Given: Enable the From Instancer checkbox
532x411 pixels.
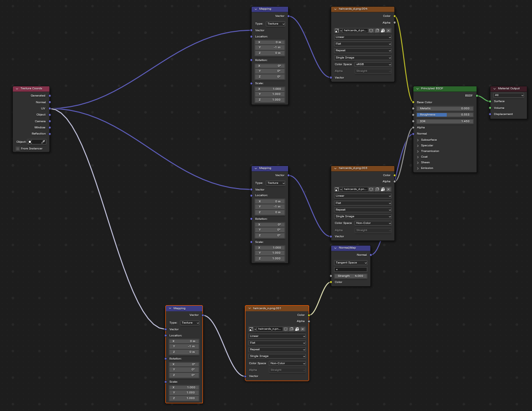Looking at the screenshot, I should [17, 148].
